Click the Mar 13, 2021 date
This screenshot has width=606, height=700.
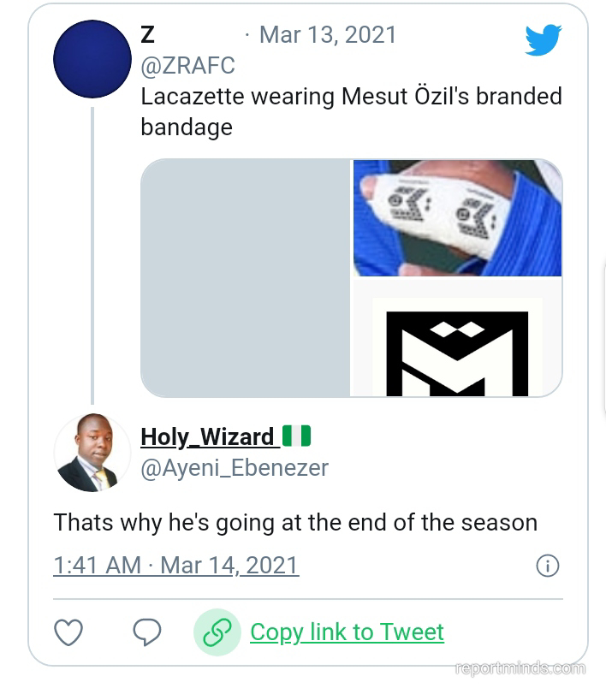coord(328,35)
